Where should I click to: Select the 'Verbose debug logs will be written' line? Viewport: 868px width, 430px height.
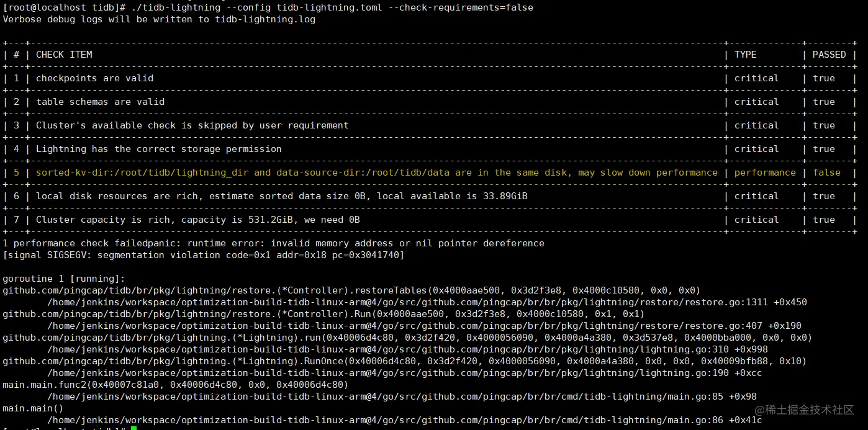[159, 19]
